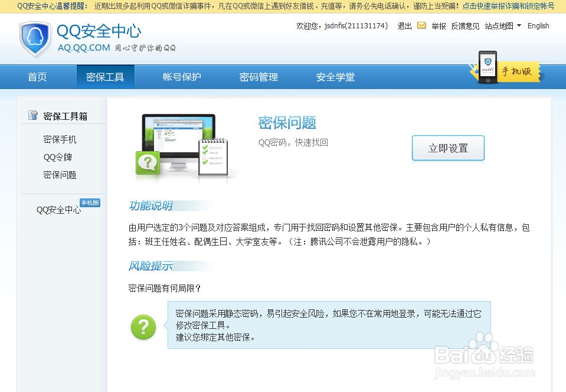
Task: Click the 密保问题有何局限？ question text
Action: tap(165, 288)
